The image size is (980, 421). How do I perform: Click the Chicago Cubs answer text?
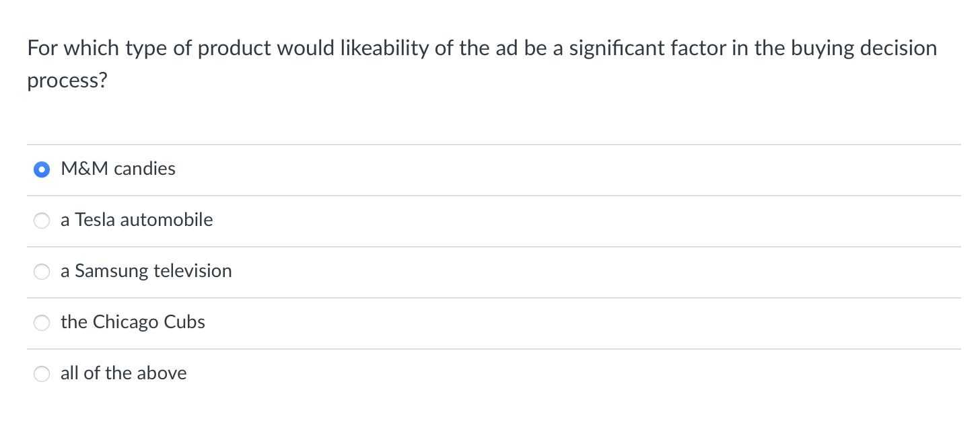(133, 323)
